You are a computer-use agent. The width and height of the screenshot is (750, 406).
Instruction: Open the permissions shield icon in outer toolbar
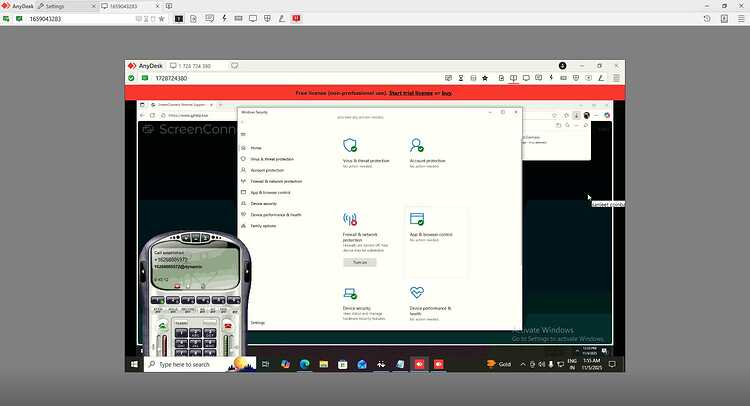coord(267,19)
